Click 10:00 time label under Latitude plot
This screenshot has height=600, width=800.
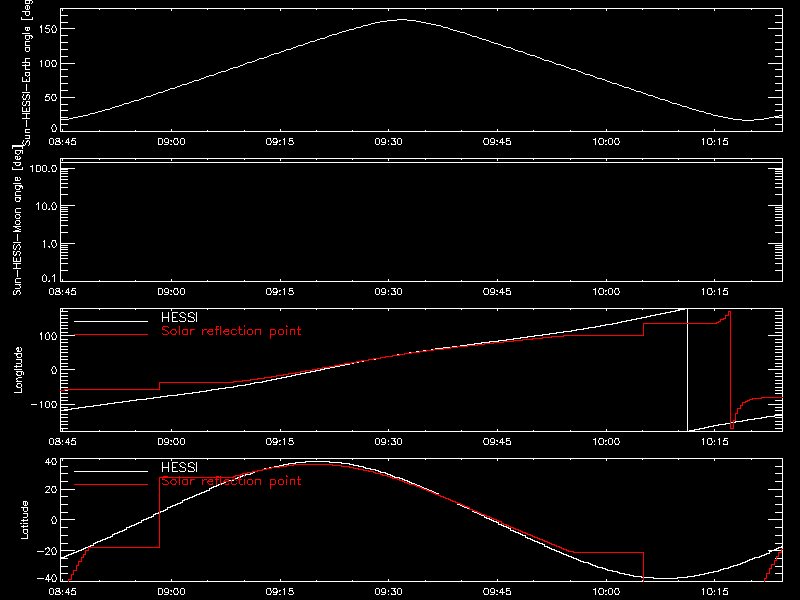coord(606,591)
